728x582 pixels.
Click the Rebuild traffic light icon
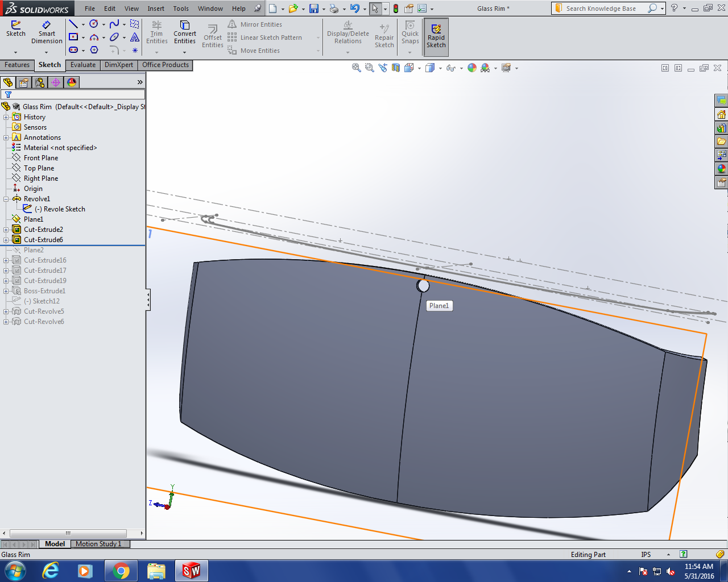[396, 9]
